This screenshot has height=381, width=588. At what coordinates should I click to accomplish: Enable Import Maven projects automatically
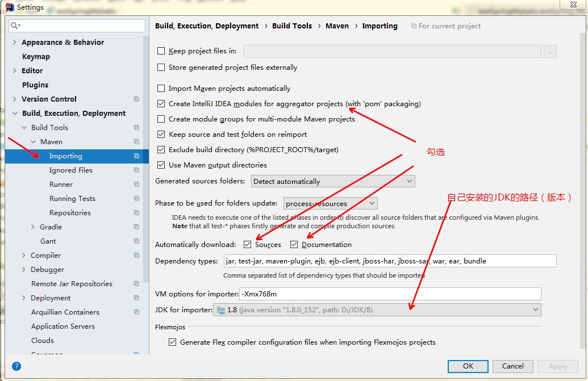(x=161, y=89)
